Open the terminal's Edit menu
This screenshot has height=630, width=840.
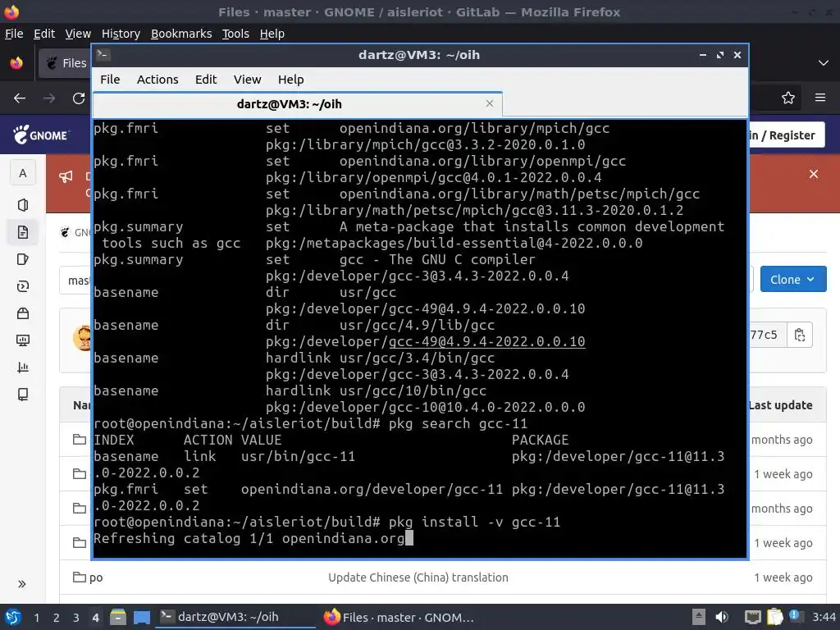click(x=206, y=80)
